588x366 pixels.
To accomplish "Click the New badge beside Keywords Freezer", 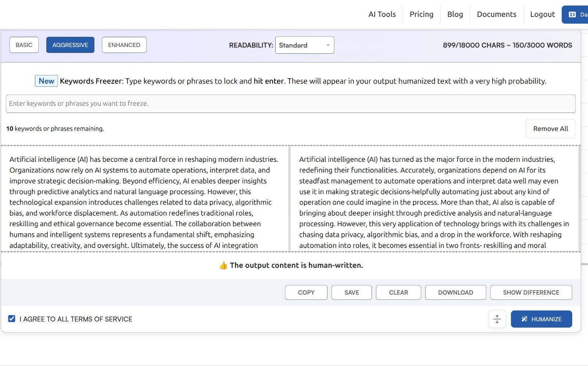I will (46, 81).
